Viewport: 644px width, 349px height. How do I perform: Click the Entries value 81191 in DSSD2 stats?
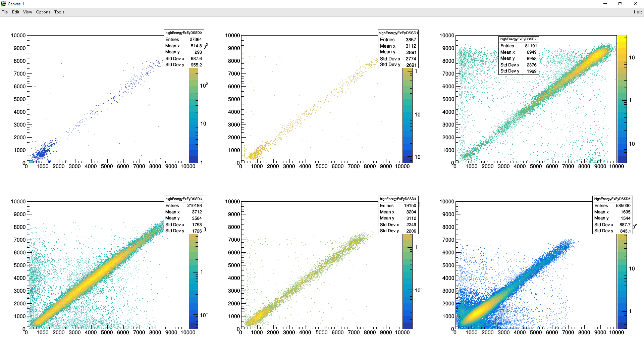point(531,46)
